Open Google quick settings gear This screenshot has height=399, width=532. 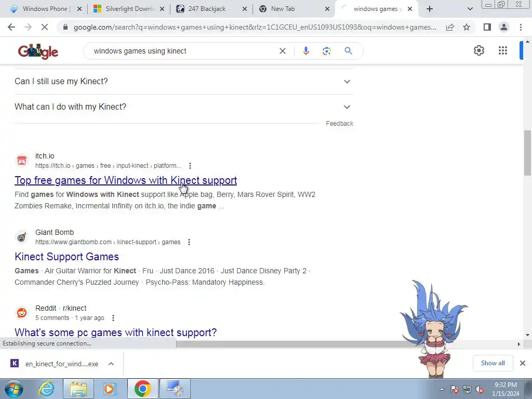478,50
